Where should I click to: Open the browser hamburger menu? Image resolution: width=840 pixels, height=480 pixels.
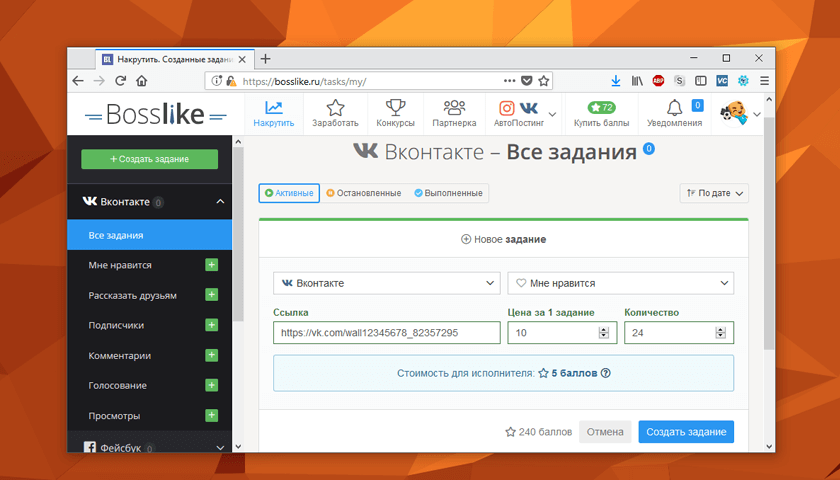tap(764, 81)
